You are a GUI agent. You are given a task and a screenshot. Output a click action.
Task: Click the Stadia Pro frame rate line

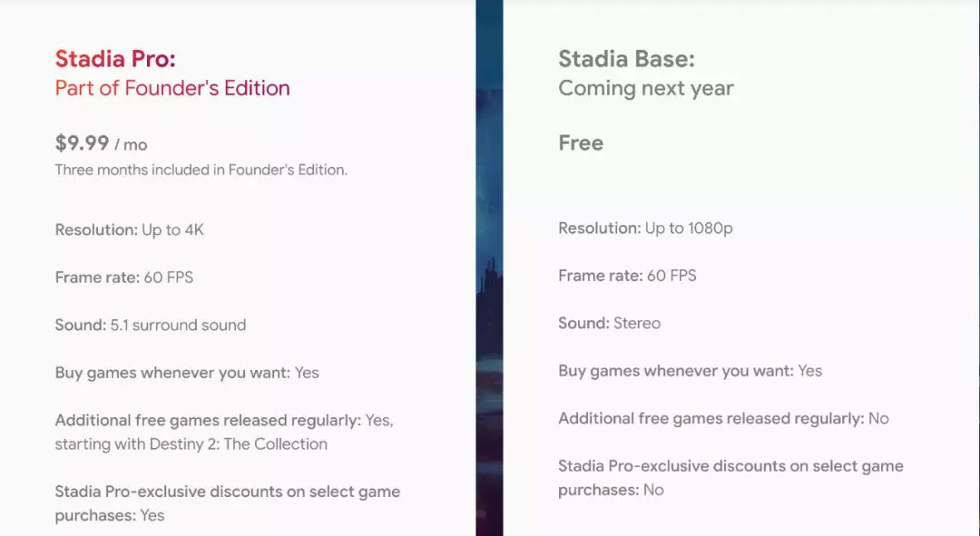click(123, 278)
